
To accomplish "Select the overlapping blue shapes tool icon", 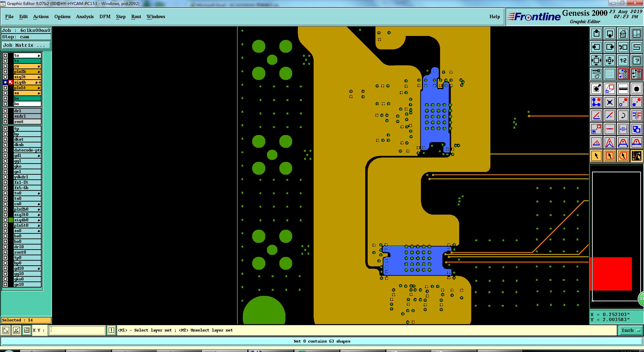I will (x=636, y=129).
